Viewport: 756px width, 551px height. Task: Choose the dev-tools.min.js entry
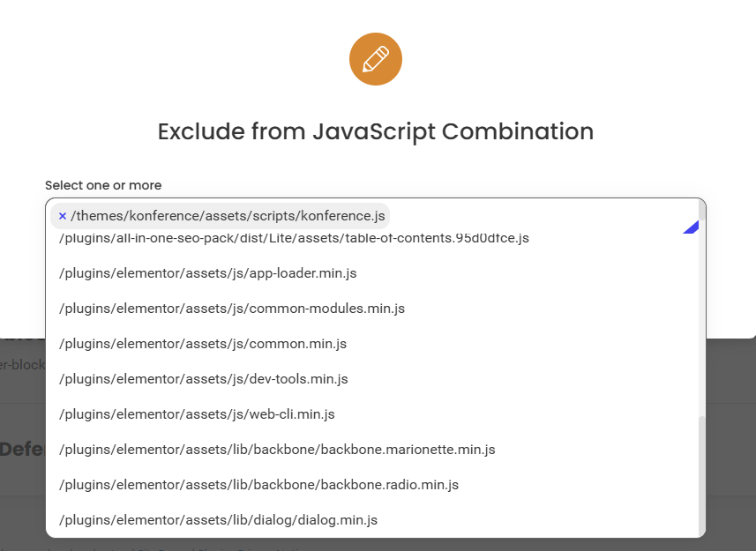tap(203, 379)
